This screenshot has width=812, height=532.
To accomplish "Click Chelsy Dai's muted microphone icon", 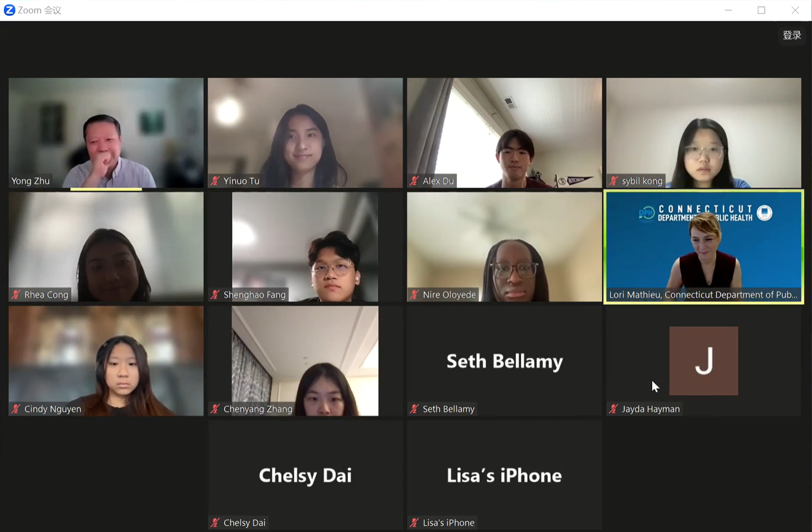I will 215,522.
